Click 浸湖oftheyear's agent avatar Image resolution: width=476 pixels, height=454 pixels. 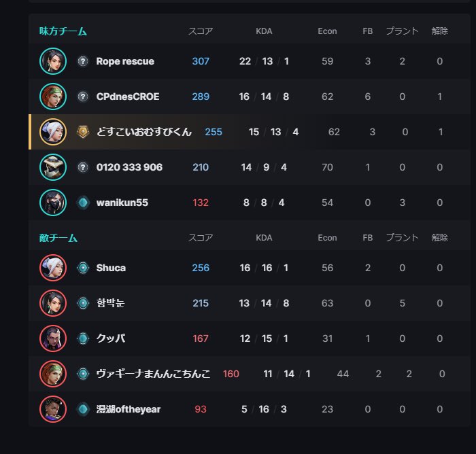pos(52,409)
